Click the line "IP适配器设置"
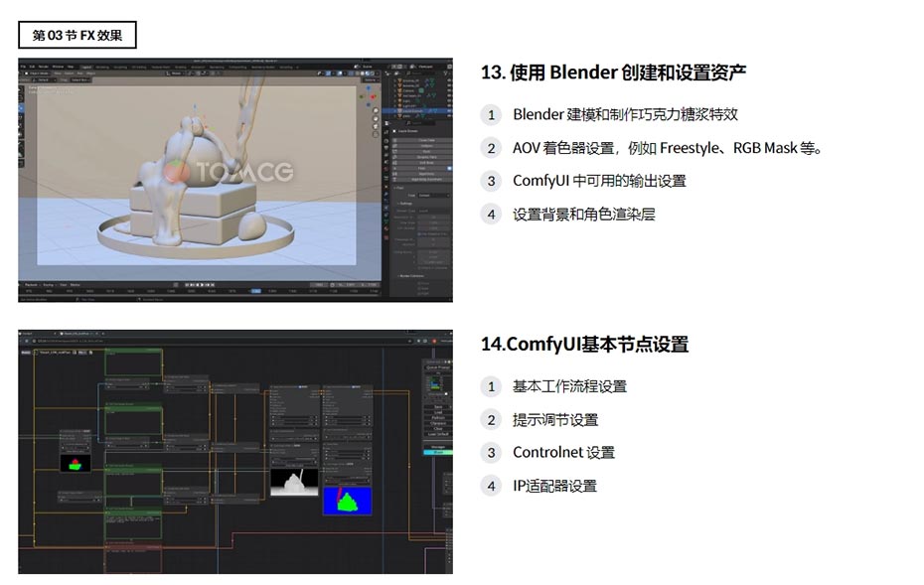924x585 pixels. (x=555, y=486)
